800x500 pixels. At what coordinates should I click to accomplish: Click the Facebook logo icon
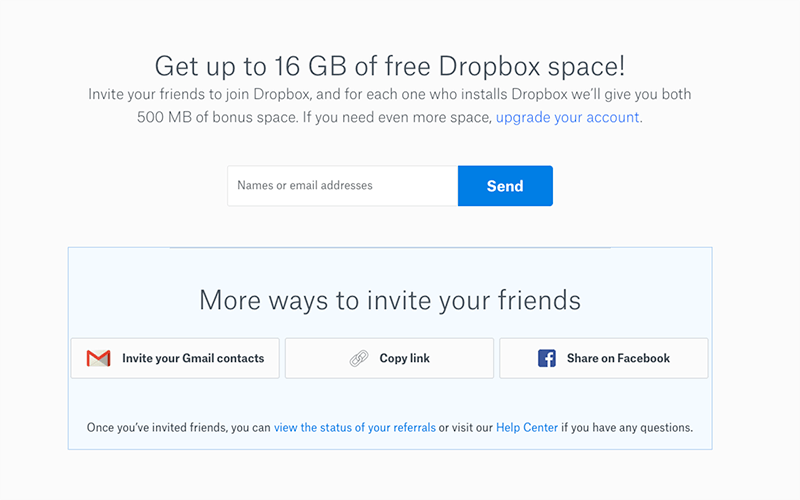tap(547, 358)
